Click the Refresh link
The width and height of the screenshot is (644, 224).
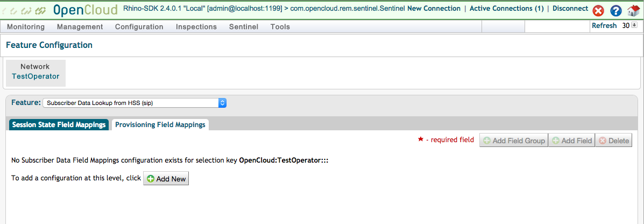click(604, 25)
